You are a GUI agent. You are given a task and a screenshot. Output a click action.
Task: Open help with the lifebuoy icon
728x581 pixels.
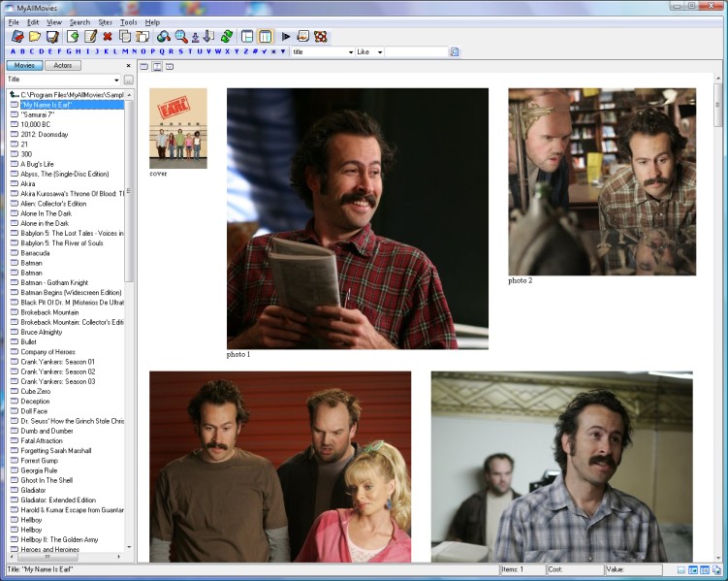click(320, 36)
